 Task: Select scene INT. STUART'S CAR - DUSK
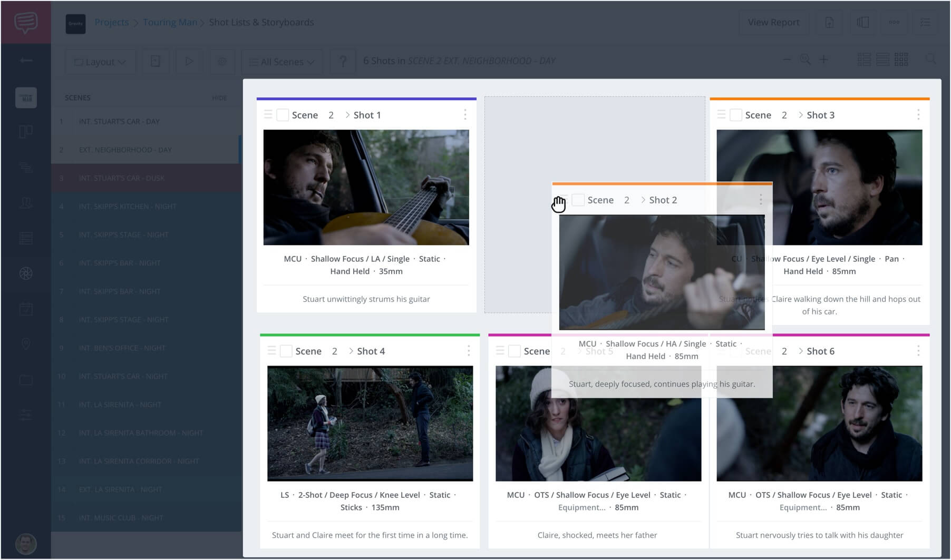(x=146, y=178)
